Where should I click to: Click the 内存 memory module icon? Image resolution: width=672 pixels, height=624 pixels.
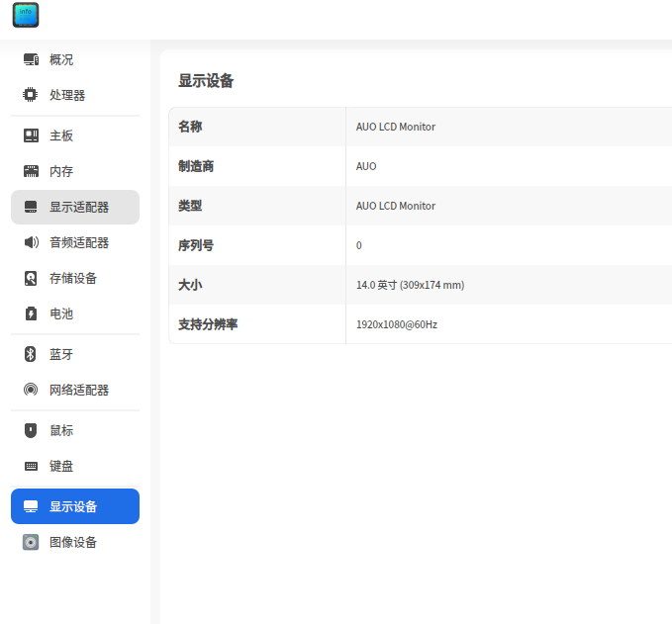click(31, 171)
